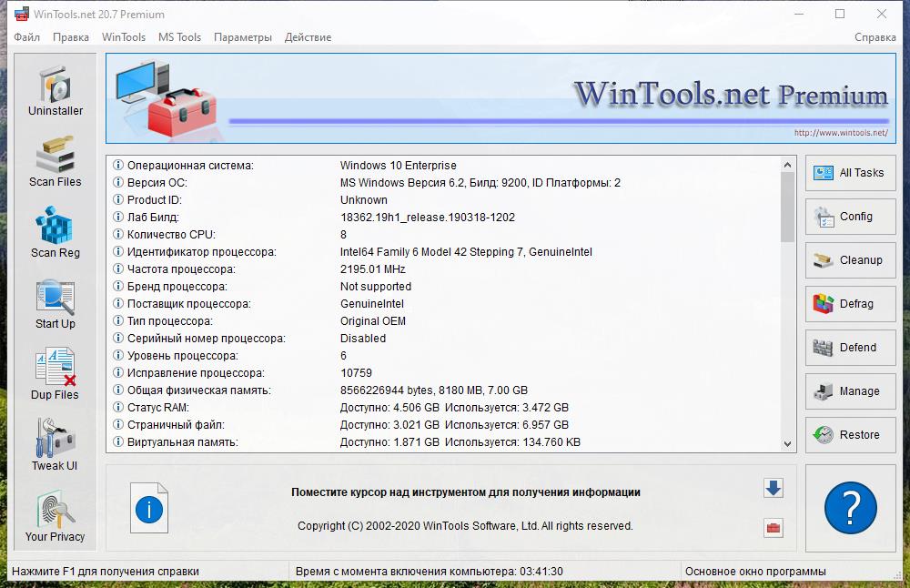Click the All Tasks button

(x=850, y=173)
